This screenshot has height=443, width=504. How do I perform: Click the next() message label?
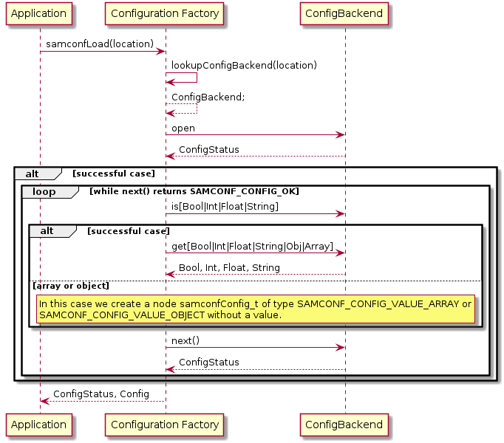185,340
